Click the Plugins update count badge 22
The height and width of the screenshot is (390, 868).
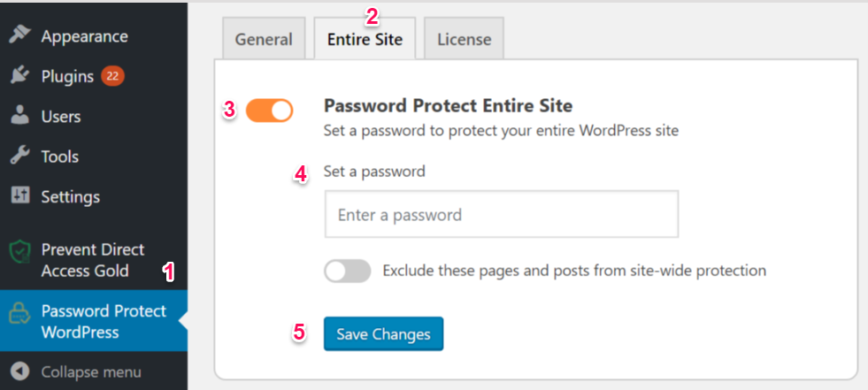click(x=113, y=76)
